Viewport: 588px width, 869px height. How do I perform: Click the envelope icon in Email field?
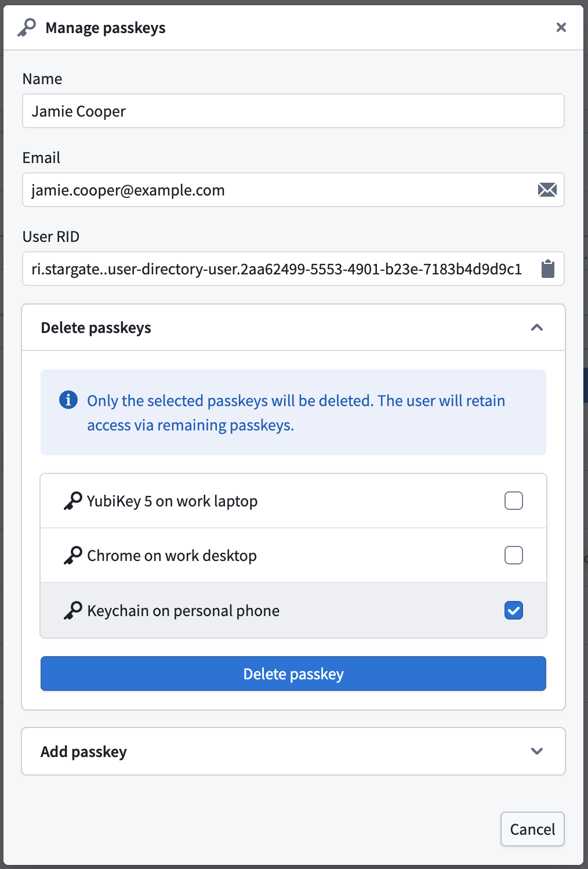pos(547,190)
